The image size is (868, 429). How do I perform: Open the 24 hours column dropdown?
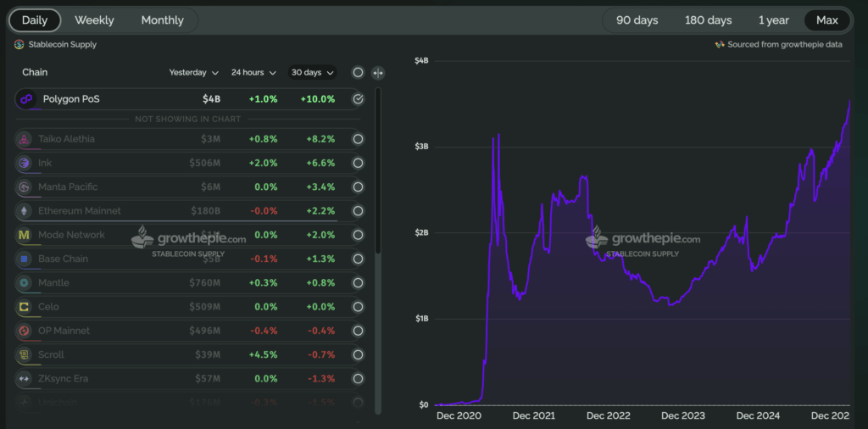253,73
